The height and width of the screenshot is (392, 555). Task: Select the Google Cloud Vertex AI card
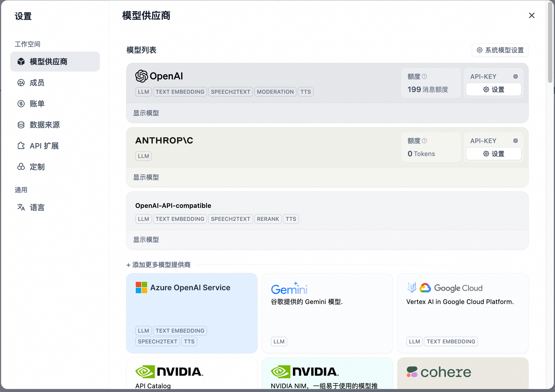coord(463,313)
